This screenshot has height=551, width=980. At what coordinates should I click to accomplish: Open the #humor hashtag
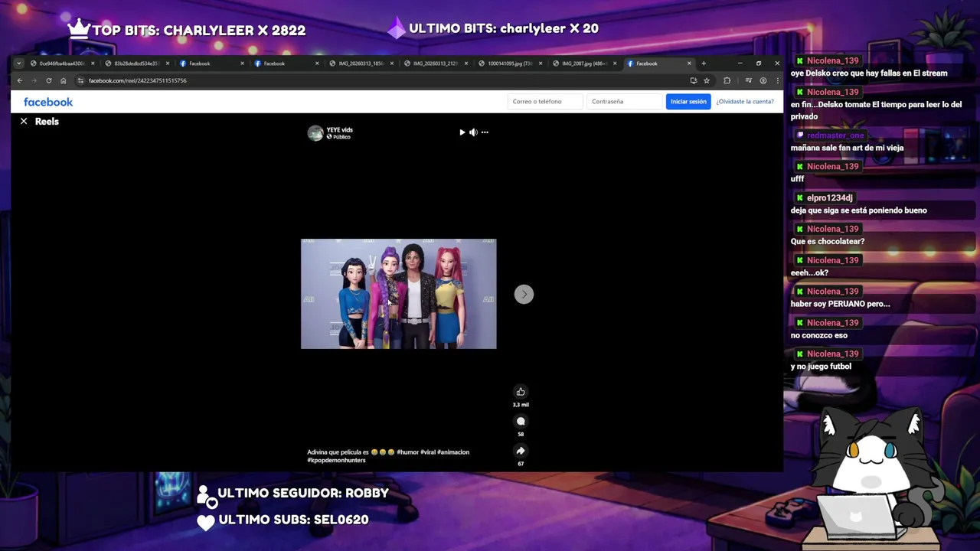pos(408,452)
